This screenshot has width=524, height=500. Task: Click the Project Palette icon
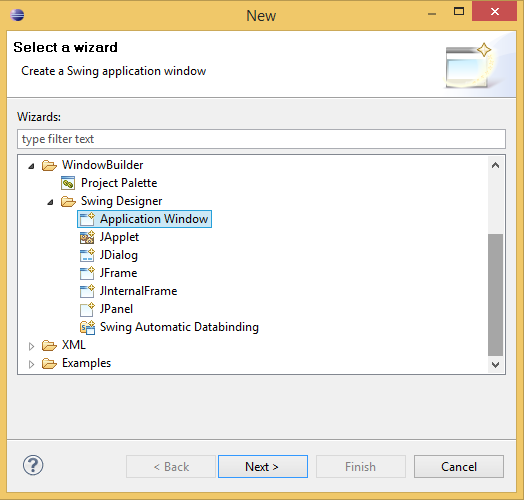pos(68,183)
